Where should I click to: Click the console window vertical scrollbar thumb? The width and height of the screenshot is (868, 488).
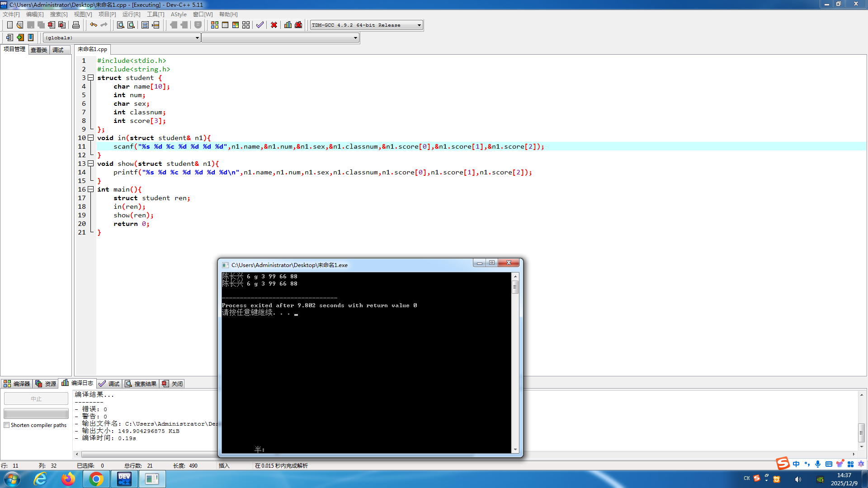coord(515,287)
